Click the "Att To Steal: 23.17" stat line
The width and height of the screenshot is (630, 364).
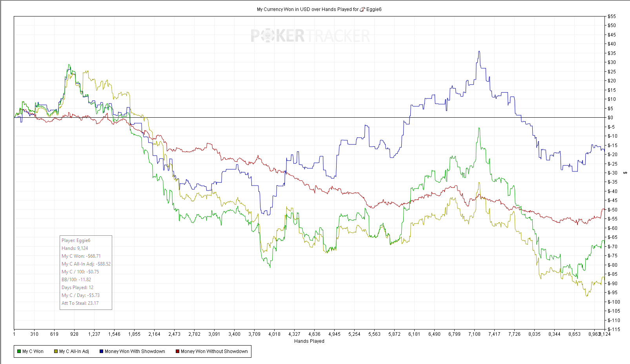tap(80, 303)
